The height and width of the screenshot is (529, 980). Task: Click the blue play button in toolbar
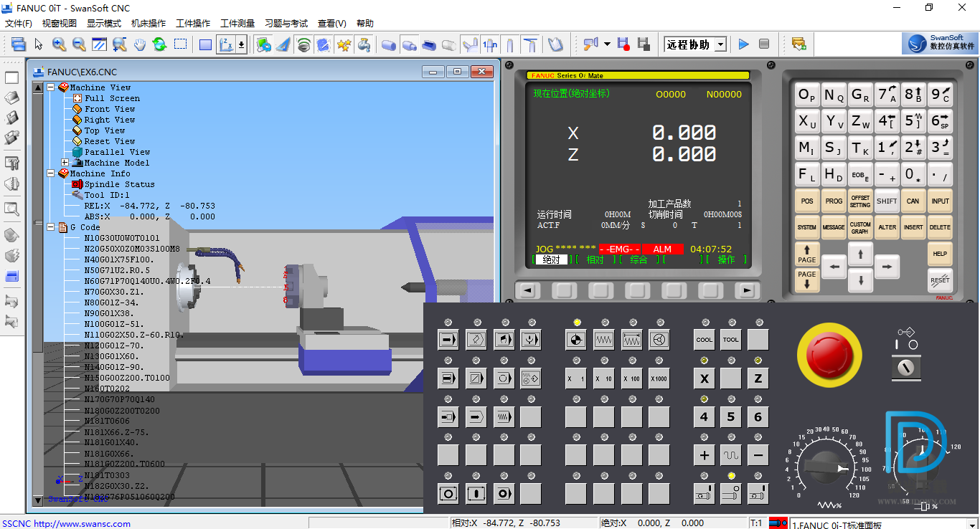point(743,44)
